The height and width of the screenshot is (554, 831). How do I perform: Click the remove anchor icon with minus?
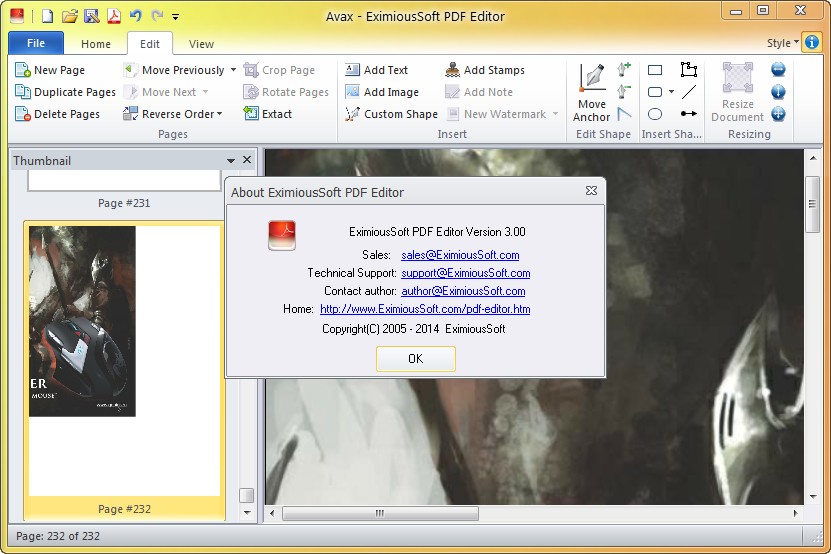[624, 92]
